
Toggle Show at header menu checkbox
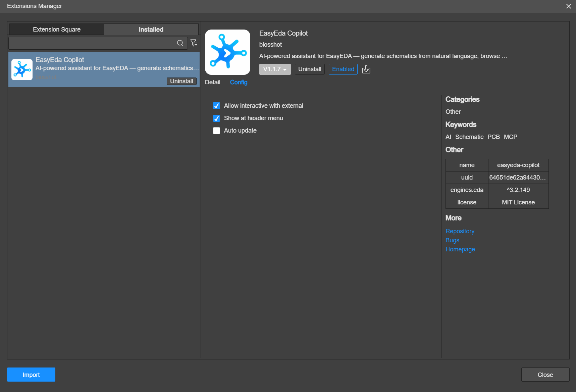pos(216,118)
